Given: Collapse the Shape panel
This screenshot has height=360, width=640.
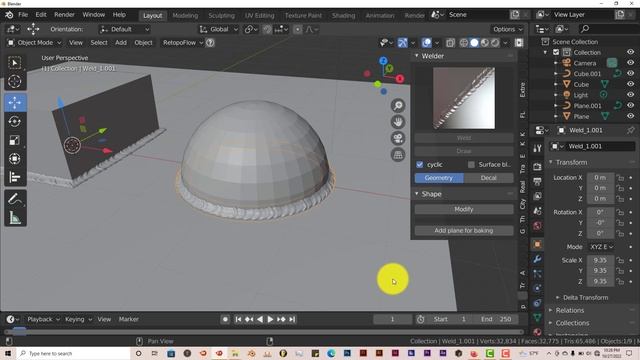Looking at the screenshot, I should 417,193.
